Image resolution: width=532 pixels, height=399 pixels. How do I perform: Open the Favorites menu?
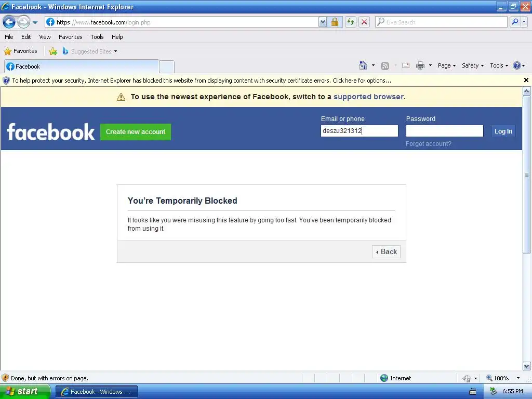pos(71,37)
